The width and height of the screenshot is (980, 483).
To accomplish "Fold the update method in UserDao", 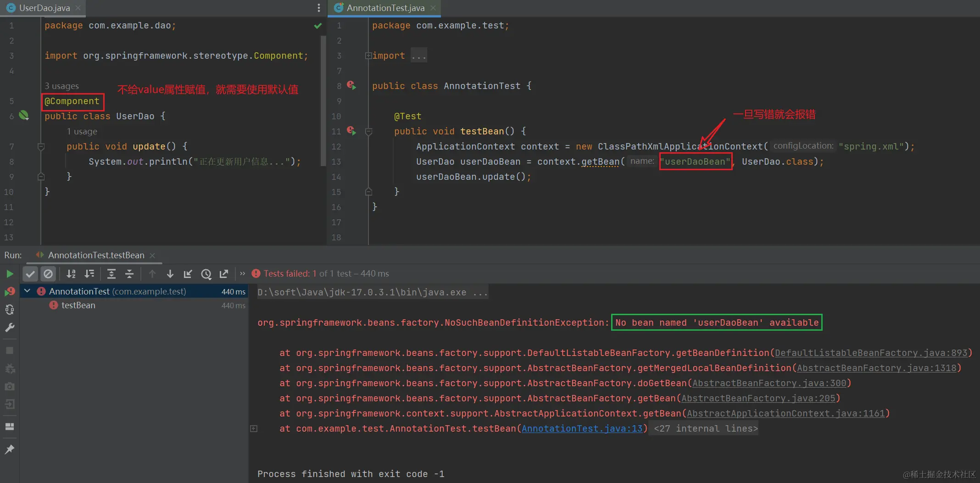I will 41,147.
